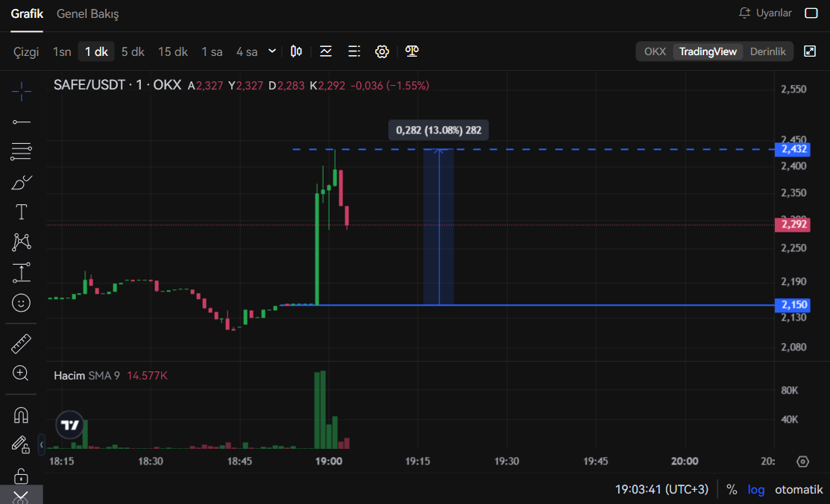Enable log scale on price axis

pos(756,489)
